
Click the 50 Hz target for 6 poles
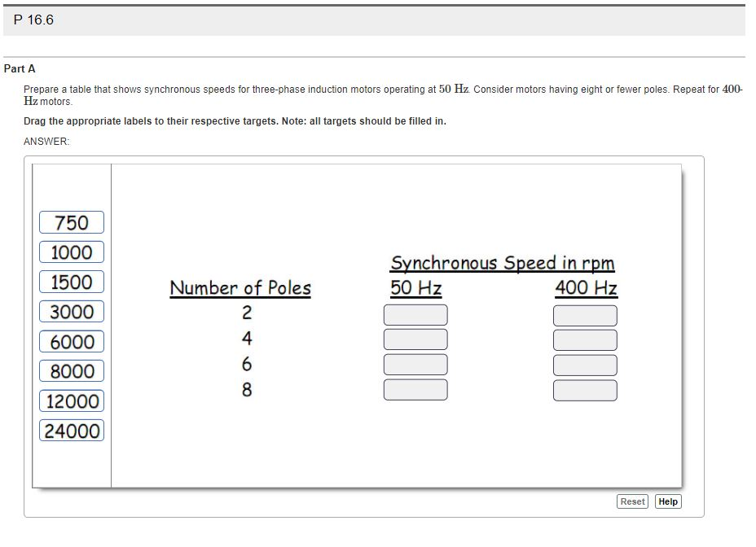(x=415, y=365)
